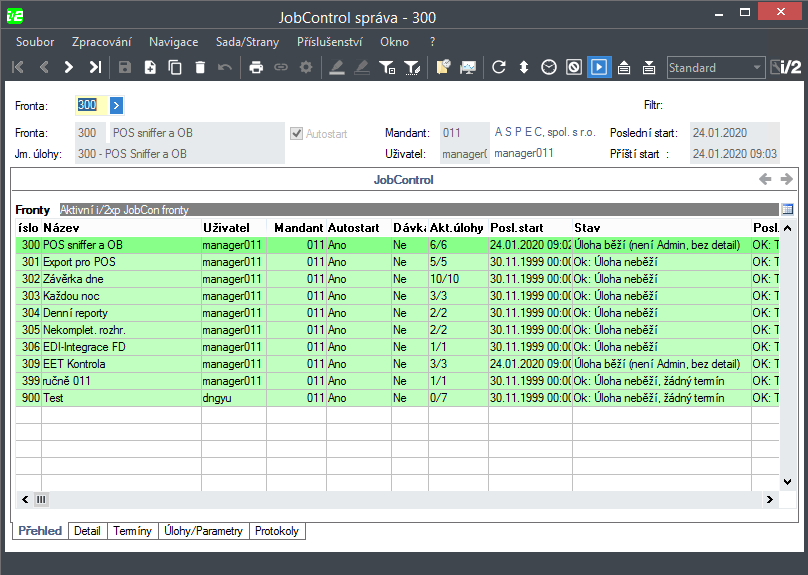Open the Navigace menu
This screenshot has height=575, width=808.
pyautogui.click(x=174, y=42)
